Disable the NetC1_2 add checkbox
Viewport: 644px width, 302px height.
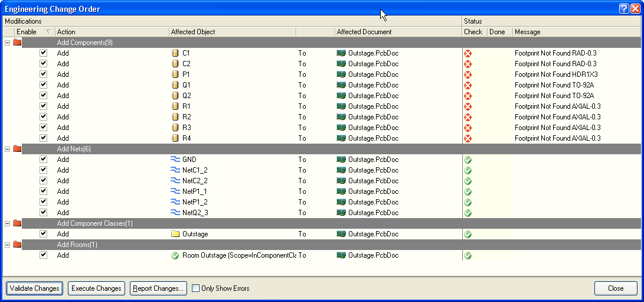[43, 170]
